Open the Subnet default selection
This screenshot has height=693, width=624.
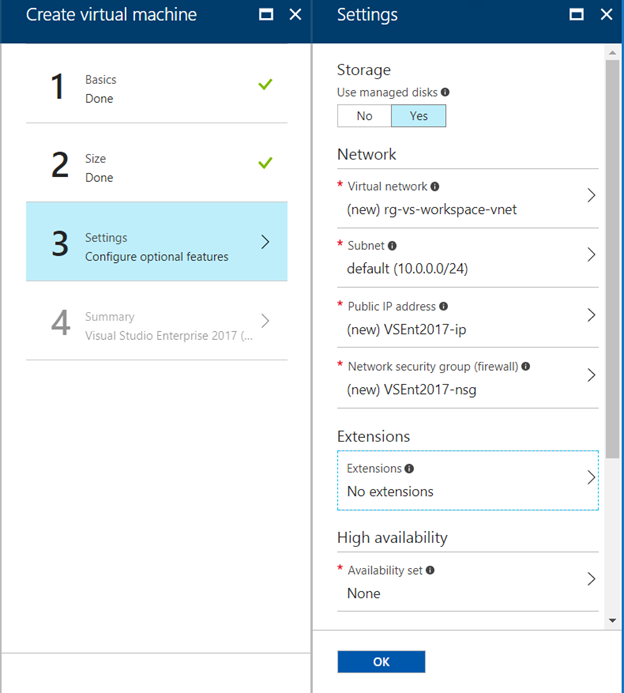tap(467, 258)
